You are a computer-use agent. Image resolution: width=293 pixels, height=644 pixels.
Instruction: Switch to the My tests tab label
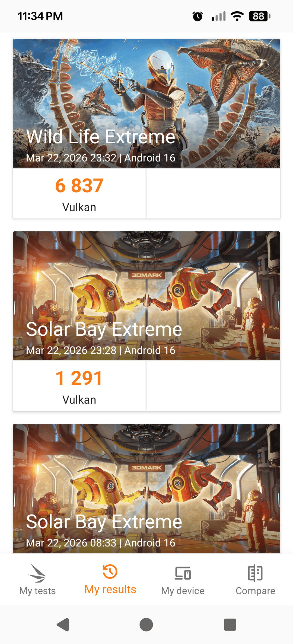pos(37,591)
